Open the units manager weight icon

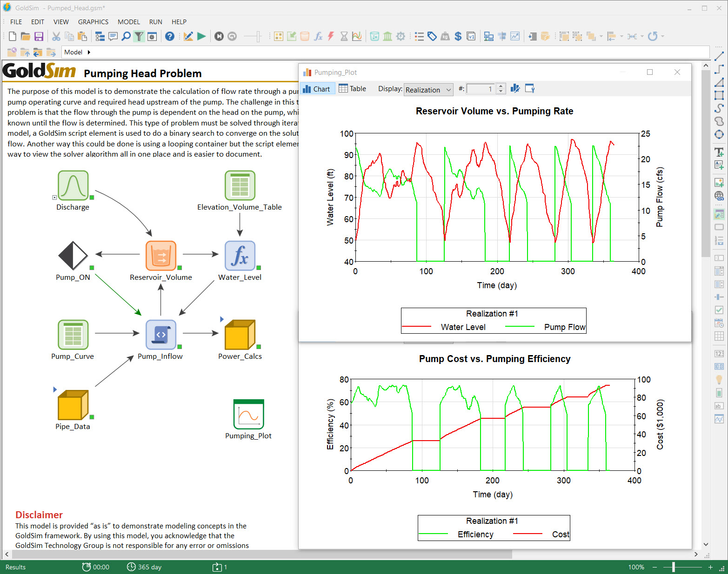(x=445, y=36)
